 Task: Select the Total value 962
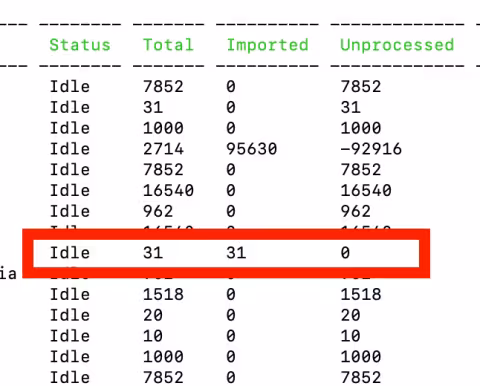point(158,211)
